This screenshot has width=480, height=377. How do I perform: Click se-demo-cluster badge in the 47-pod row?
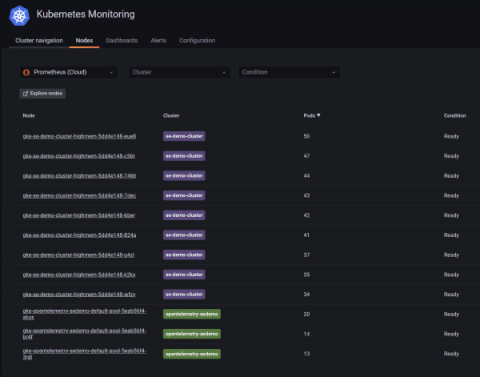point(184,156)
